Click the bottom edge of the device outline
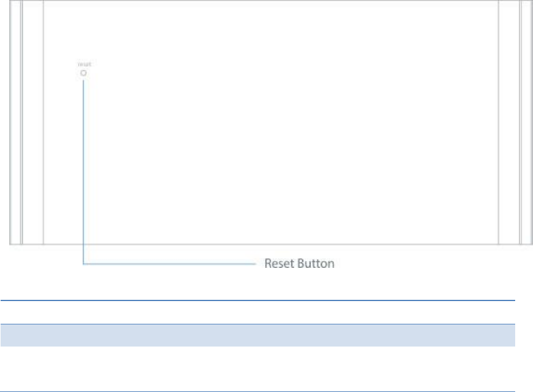533x392 pixels. [270, 243]
